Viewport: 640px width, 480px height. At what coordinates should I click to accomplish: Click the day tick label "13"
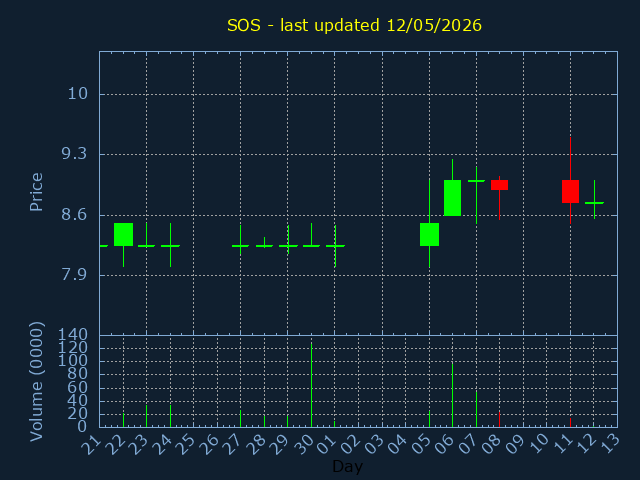[610, 444]
